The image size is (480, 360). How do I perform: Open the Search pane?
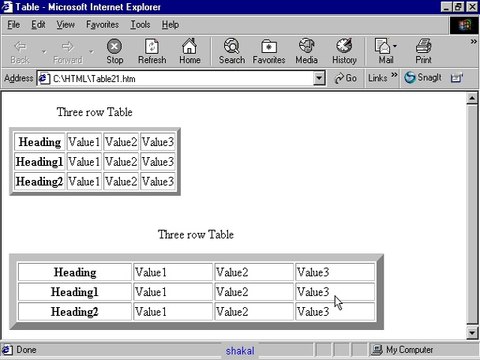[232, 51]
